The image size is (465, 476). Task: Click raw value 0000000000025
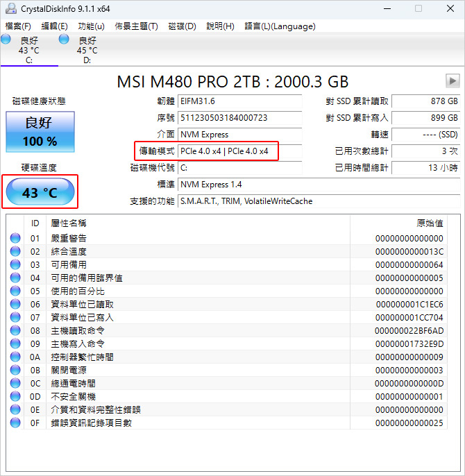(x=409, y=423)
